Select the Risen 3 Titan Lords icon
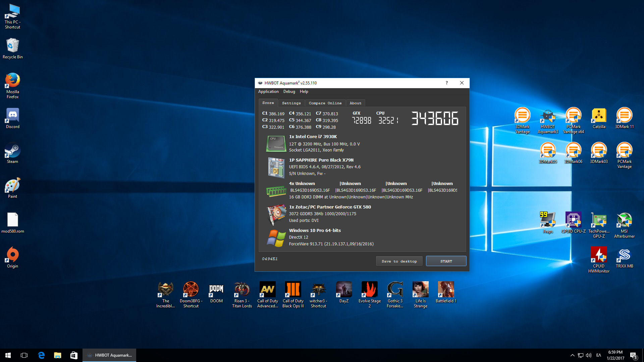Image resolution: width=644 pixels, height=362 pixels. coord(242,295)
